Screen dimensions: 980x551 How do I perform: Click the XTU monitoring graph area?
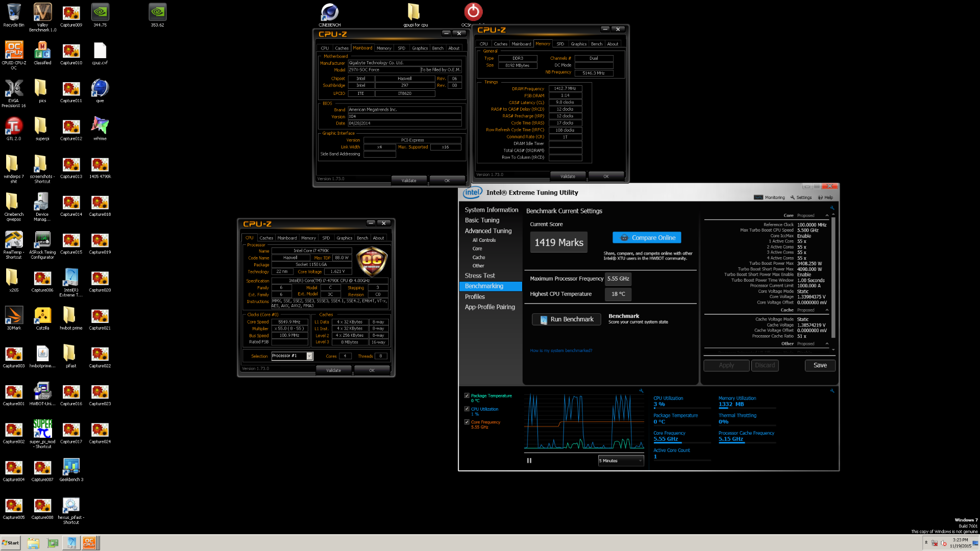584,422
